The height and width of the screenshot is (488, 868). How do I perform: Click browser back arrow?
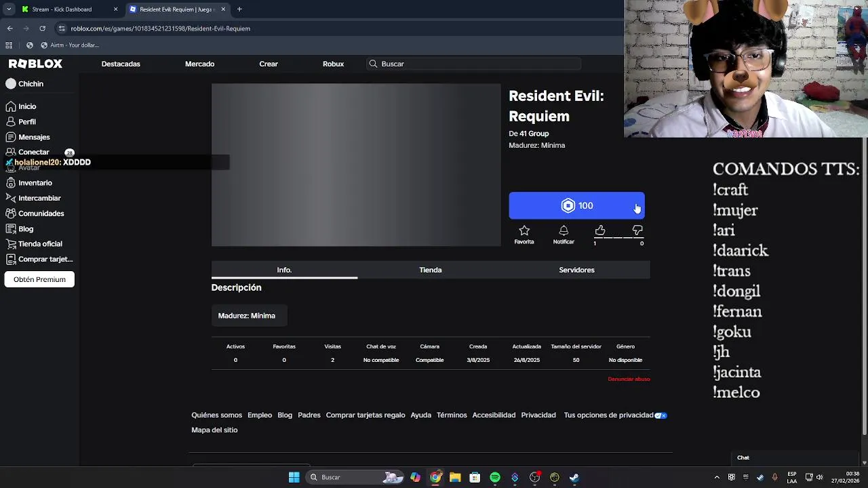tap(9, 28)
